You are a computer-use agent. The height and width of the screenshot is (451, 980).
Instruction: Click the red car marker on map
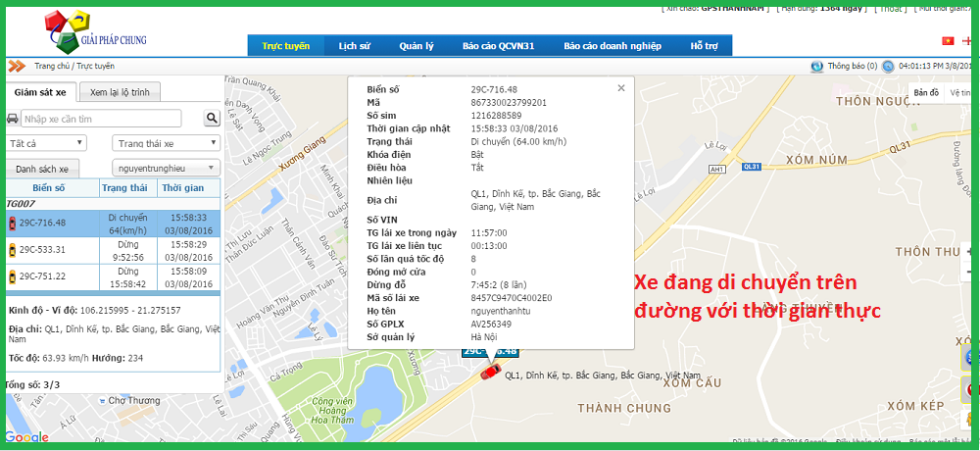(x=491, y=372)
